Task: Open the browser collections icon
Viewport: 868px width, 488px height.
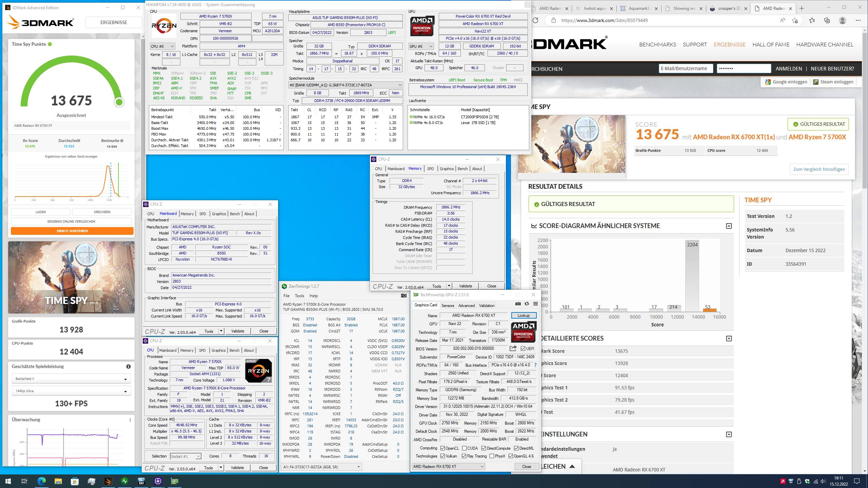Action: (x=827, y=20)
